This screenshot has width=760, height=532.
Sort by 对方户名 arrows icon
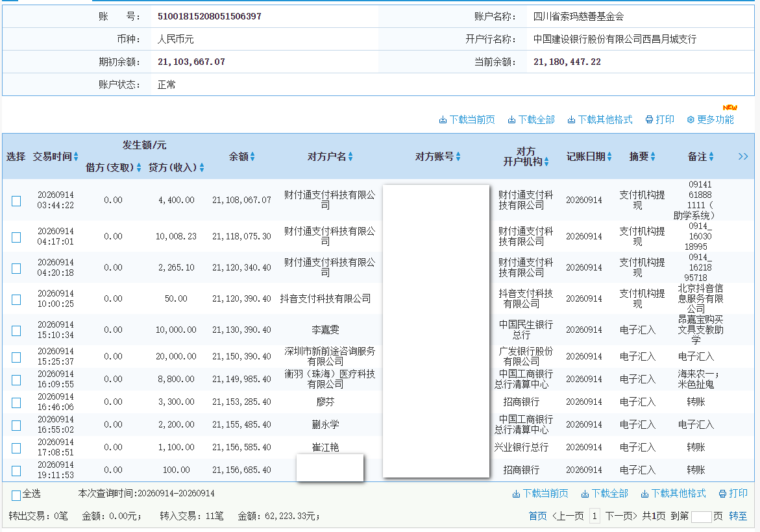[350, 156]
